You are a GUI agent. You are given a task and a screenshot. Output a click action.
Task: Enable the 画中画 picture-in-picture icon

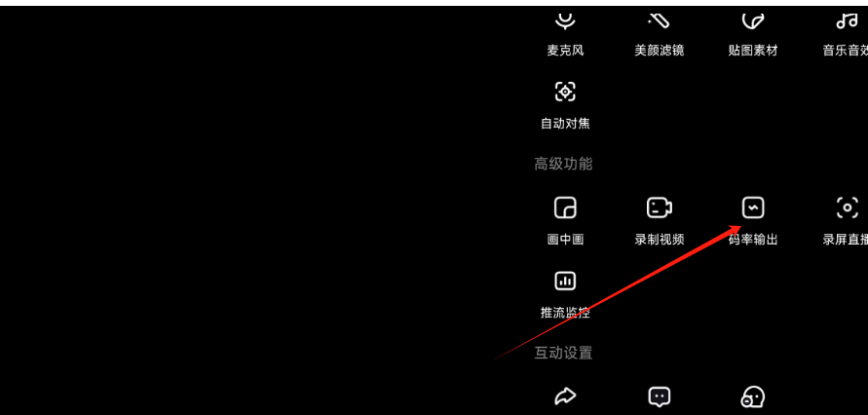click(565, 208)
